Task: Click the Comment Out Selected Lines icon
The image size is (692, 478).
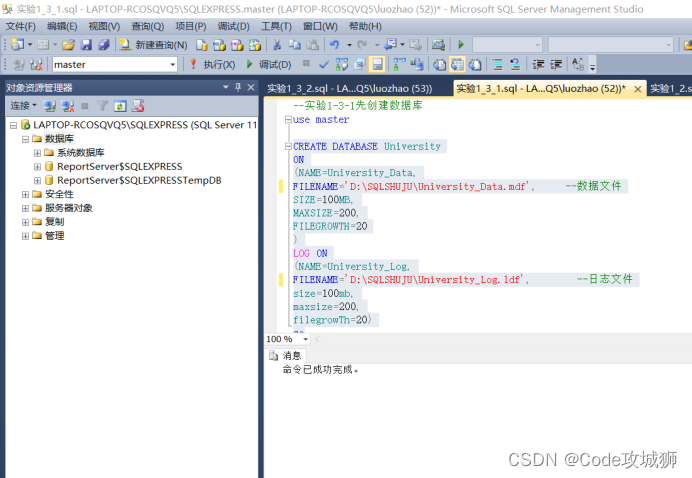Action: [x=498, y=65]
